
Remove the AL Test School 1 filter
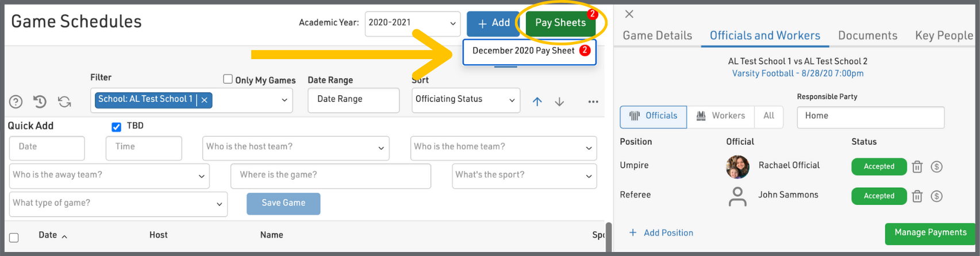pos(204,100)
